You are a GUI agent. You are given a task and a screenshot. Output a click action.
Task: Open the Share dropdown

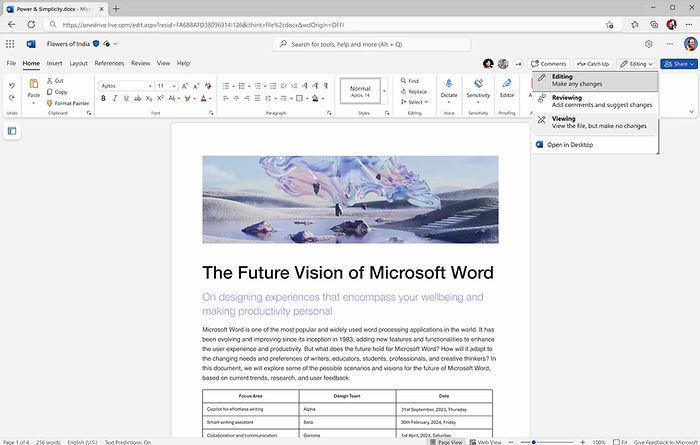[679, 64]
